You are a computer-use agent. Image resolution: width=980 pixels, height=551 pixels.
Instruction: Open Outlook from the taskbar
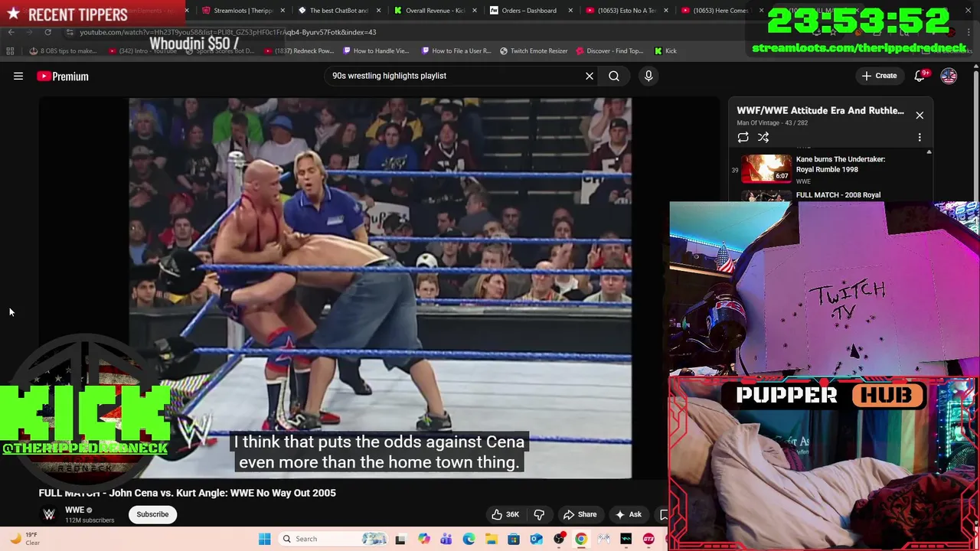point(536,539)
